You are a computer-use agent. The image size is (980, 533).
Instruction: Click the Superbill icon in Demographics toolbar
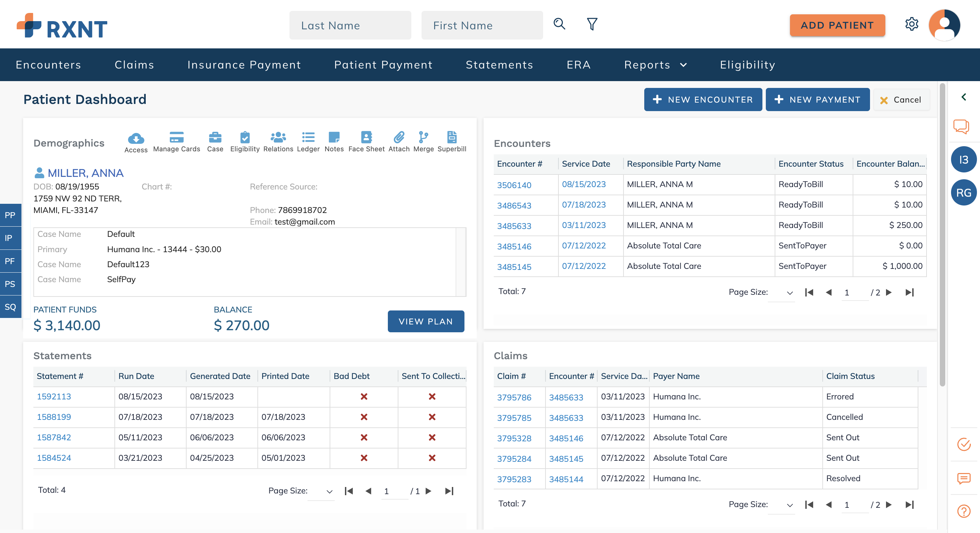point(452,138)
